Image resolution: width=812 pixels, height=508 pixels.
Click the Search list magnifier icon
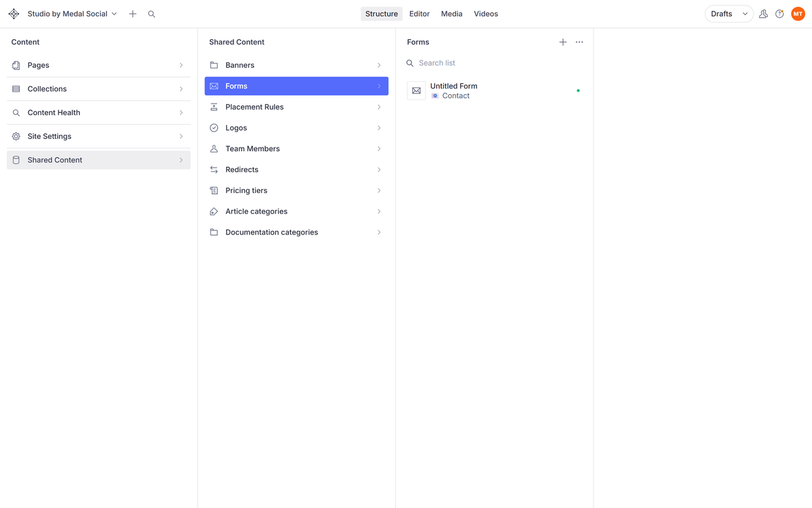(410, 63)
